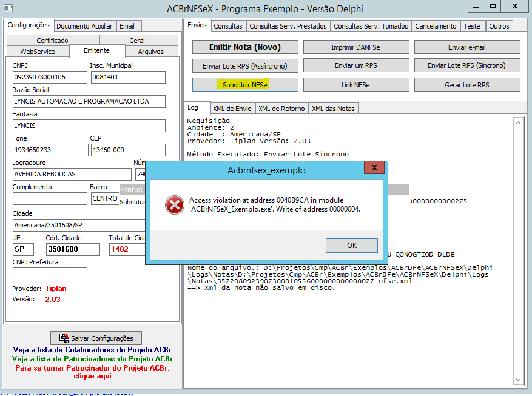Open the Outros tab
The height and width of the screenshot is (396, 532).
coord(499,26)
